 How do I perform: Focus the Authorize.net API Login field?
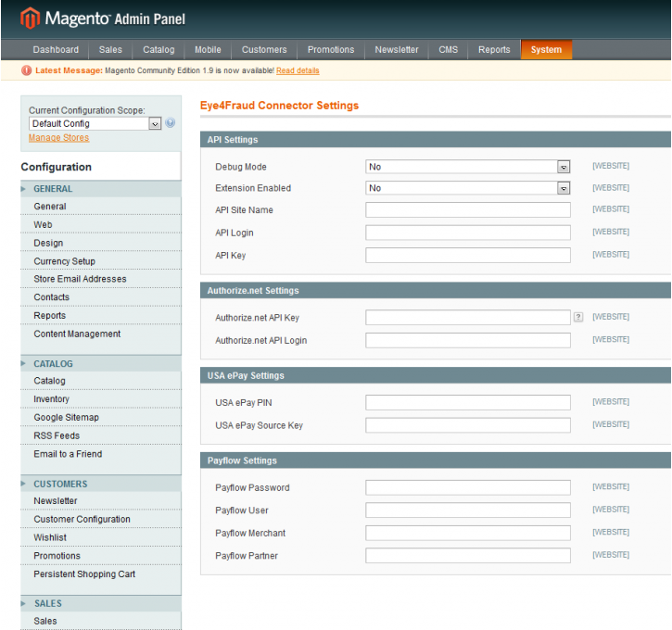pyautogui.click(x=467, y=340)
